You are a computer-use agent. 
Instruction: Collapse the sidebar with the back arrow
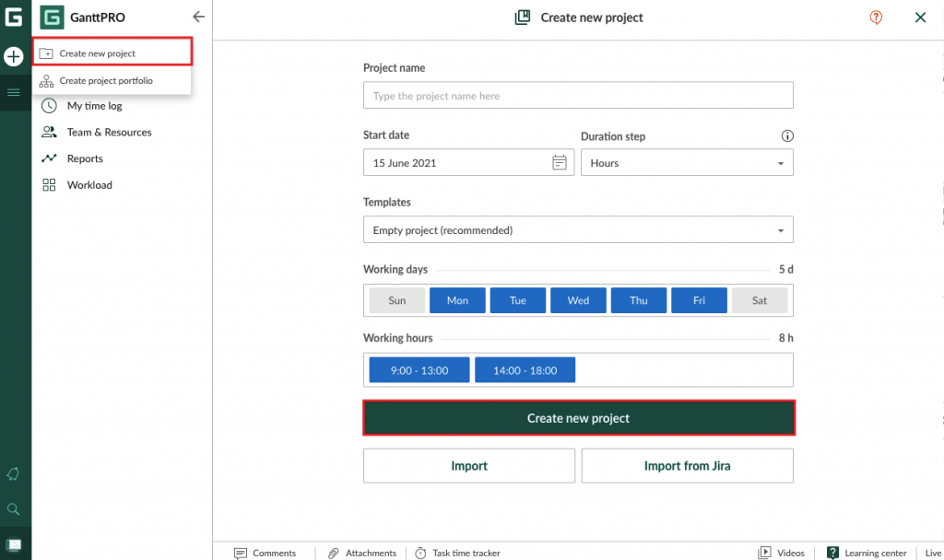tap(197, 16)
